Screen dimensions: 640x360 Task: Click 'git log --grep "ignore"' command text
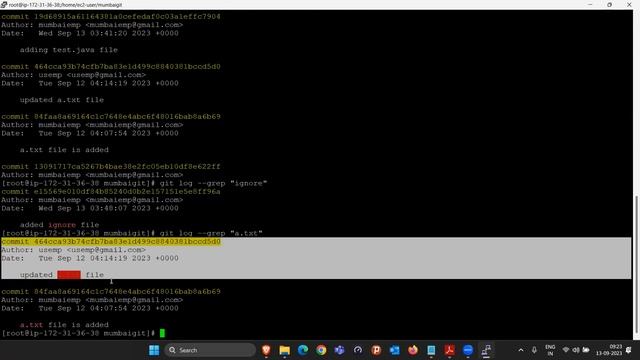(x=213, y=183)
